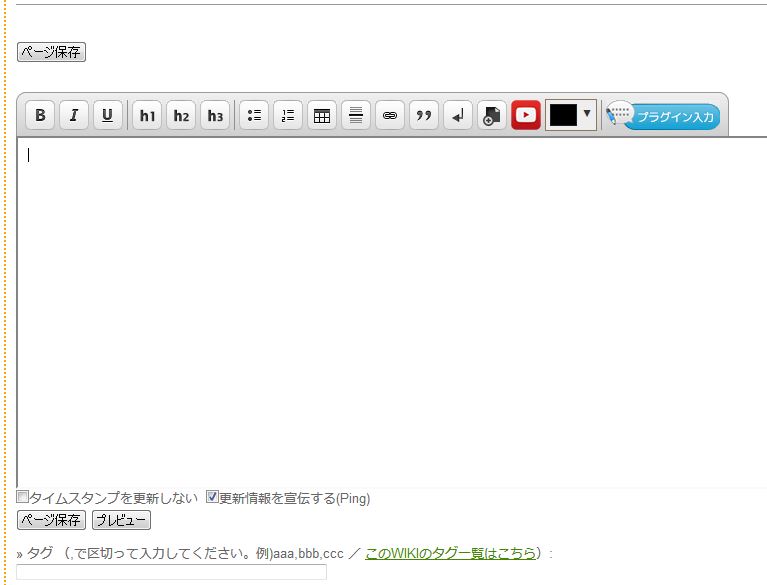The image size is (767, 585).
Task: Insert an h3 heading
Action: click(x=215, y=115)
